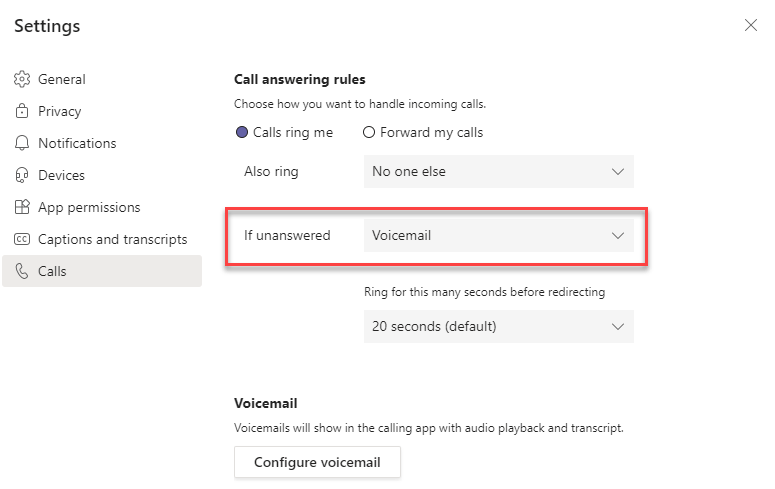Image resolution: width=775 pixels, height=489 pixels.
Task: Click the Devices headset icon
Action: 21,176
